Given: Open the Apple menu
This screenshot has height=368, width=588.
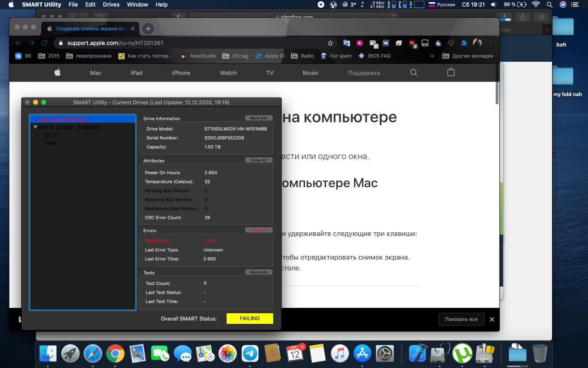Looking at the screenshot, I should 11,5.
